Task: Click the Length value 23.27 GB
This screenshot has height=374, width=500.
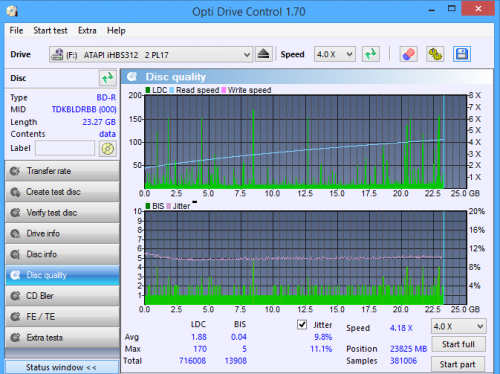Action: [x=99, y=122]
